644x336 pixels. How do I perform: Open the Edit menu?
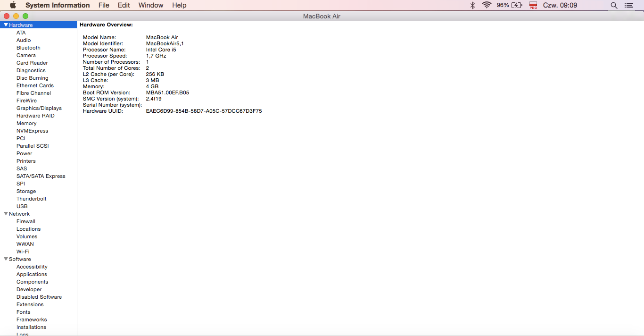pos(124,5)
